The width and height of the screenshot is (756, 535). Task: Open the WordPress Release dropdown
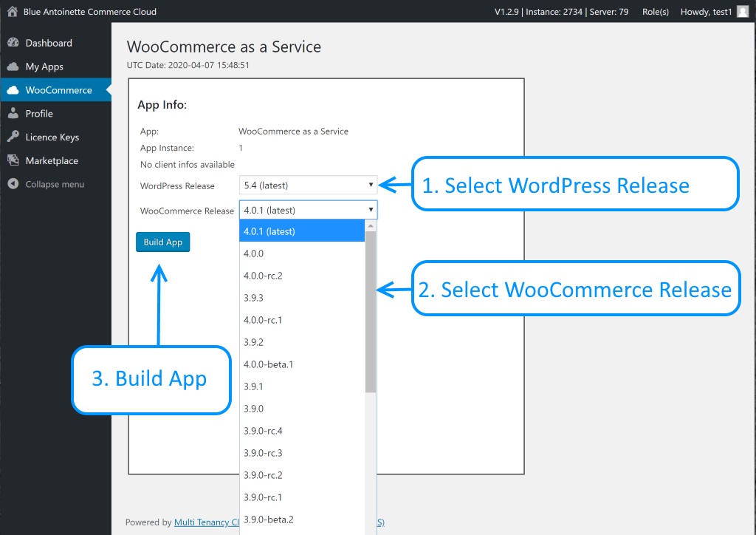click(308, 185)
